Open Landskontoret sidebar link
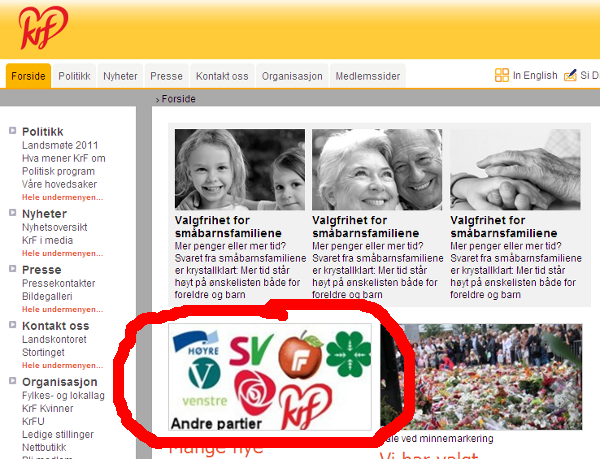The width and height of the screenshot is (600, 459). tap(54, 339)
